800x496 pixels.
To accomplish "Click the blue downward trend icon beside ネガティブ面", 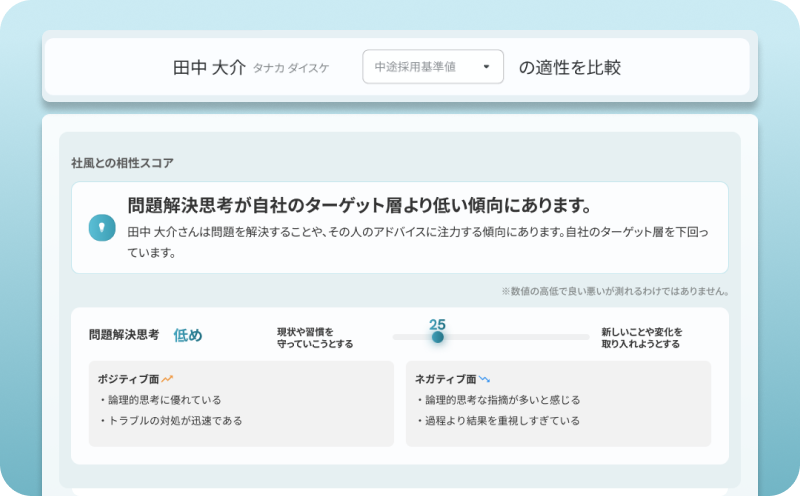I will [484, 379].
